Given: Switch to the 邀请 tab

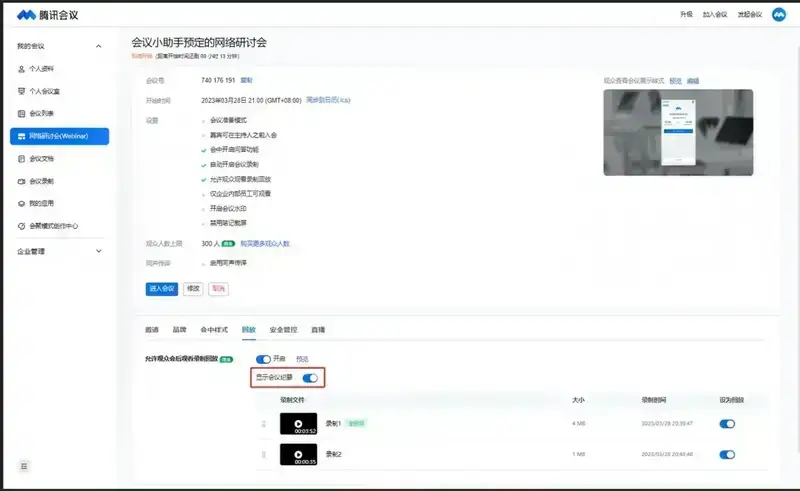Looking at the screenshot, I should pyautogui.click(x=152, y=330).
